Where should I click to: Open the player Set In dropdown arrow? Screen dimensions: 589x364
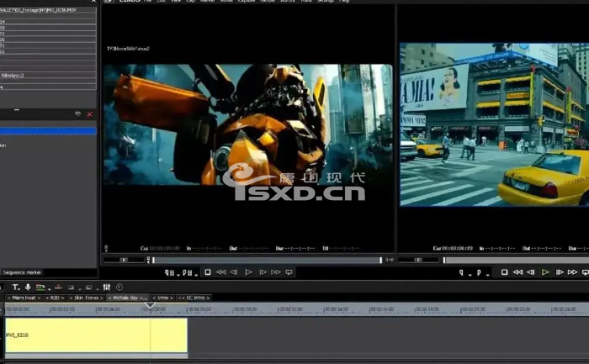[178, 275]
